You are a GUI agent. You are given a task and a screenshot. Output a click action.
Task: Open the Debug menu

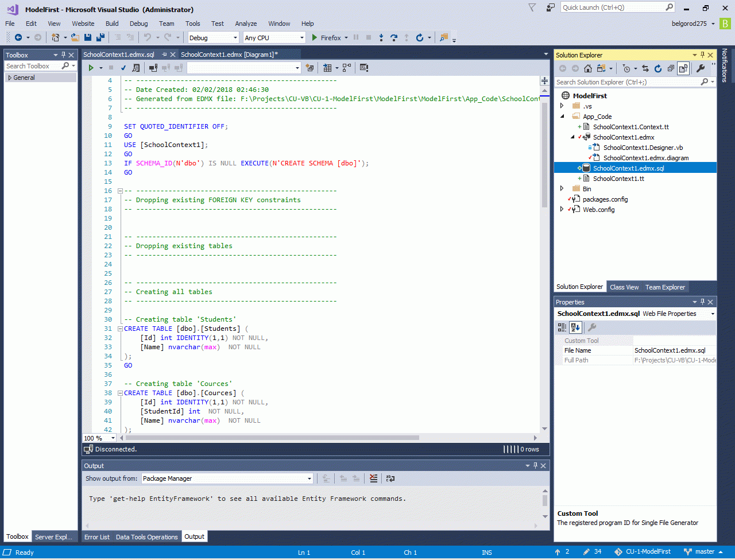tap(138, 24)
